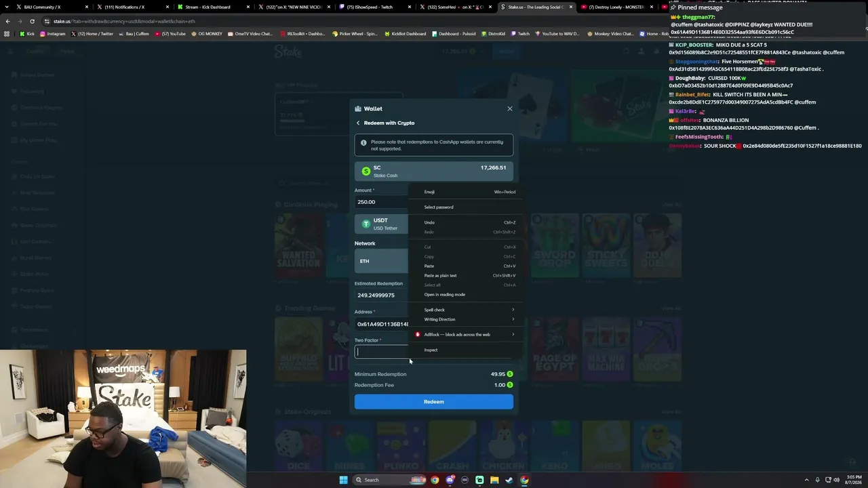Open the OG MONKEY bookmark
The width and height of the screenshot is (868, 488).
[207, 34]
